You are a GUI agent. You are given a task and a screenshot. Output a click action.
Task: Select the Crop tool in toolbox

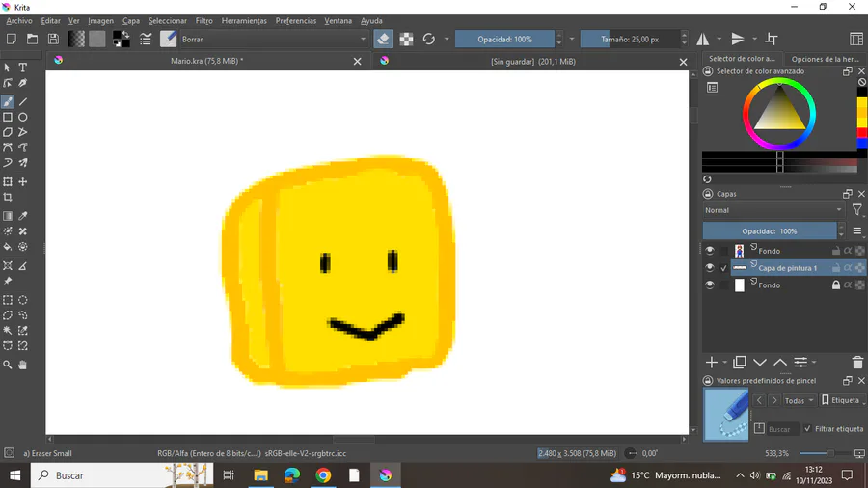coord(8,198)
